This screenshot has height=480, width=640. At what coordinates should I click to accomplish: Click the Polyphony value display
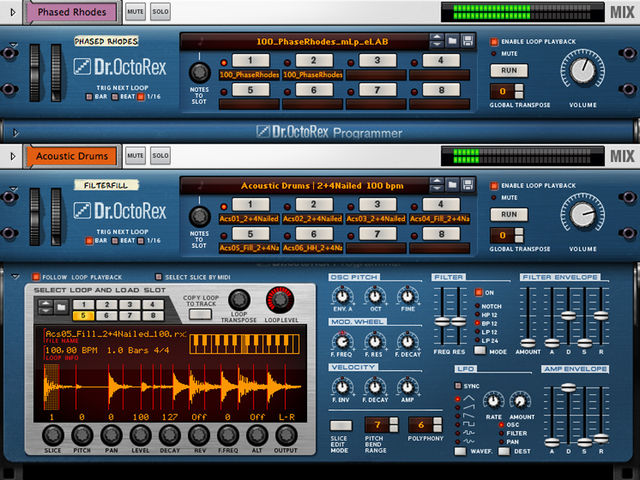[421, 425]
